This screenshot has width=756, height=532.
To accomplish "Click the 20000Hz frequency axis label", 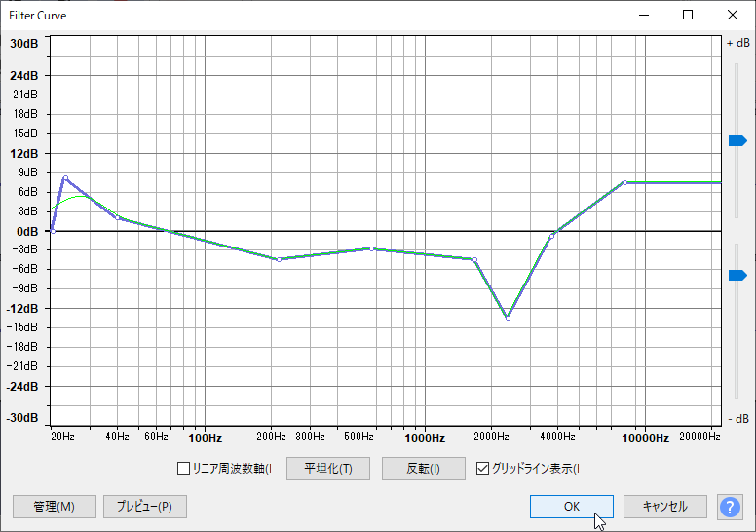I will [x=699, y=437].
